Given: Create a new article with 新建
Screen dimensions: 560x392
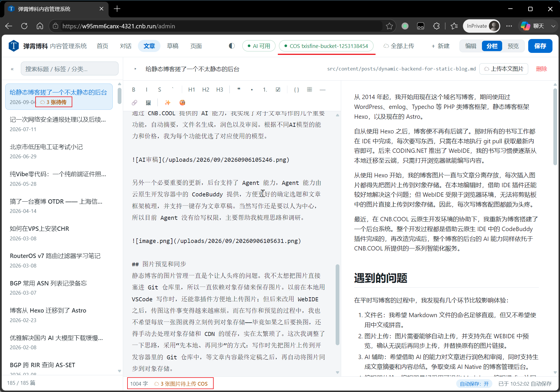Looking at the screenshot, I should pos(440,46).
